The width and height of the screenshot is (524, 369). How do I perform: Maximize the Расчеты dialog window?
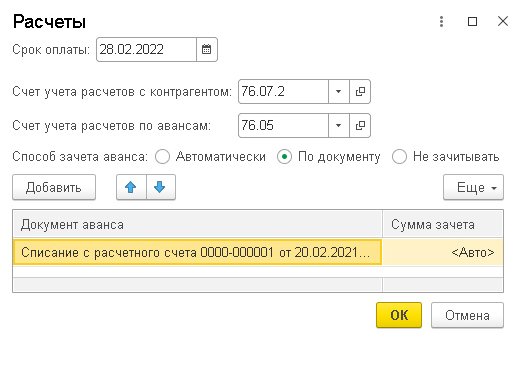[472, 22]
